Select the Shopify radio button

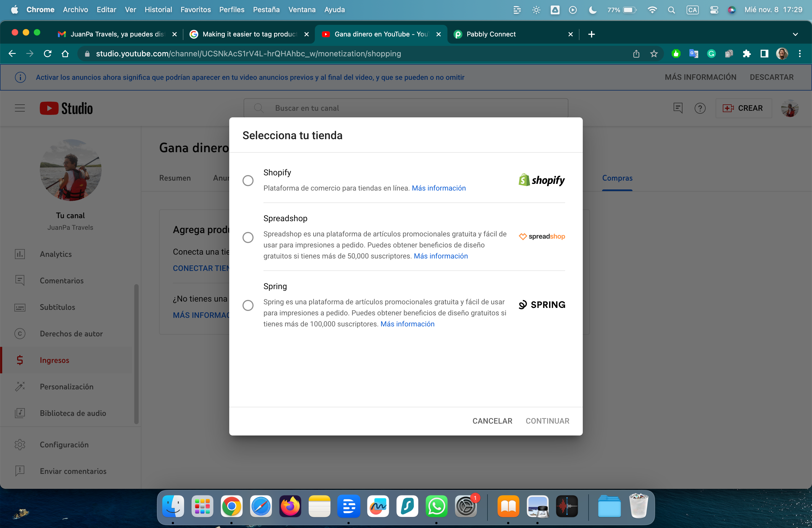pos(248,180)
